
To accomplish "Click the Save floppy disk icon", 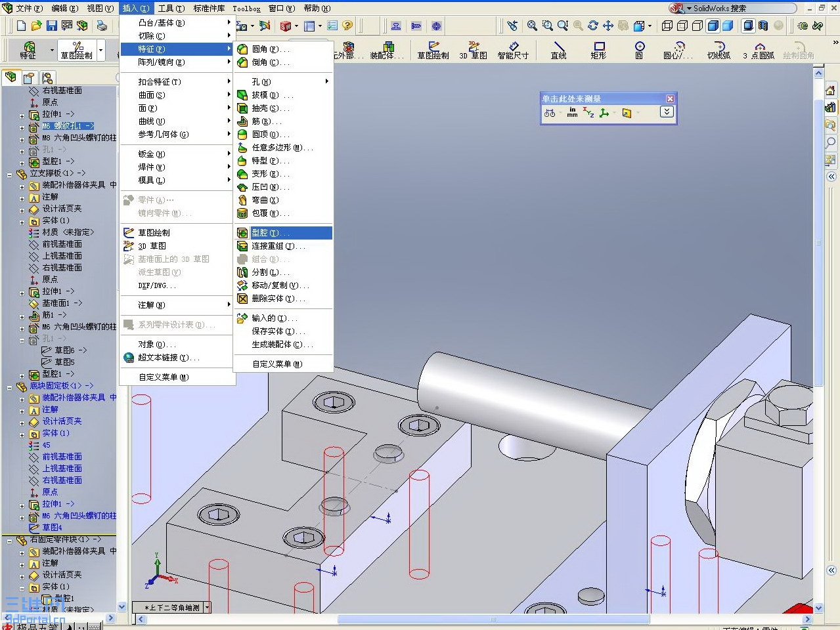I will point(51,26).
